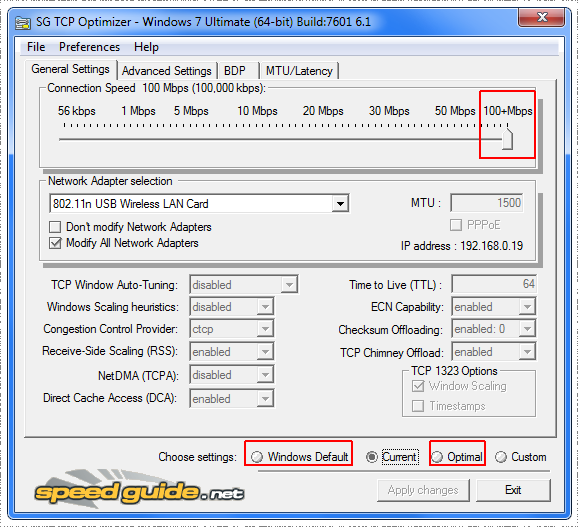Enable Don't modify Network Adapters checkbox
Screen dimensions: 578x527
55,227
